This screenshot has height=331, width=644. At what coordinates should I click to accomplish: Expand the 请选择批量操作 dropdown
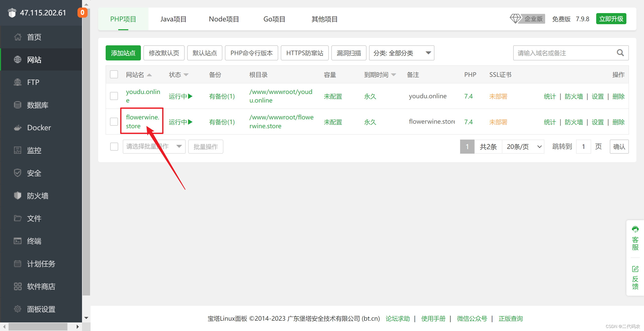click(x=154, y=147)
